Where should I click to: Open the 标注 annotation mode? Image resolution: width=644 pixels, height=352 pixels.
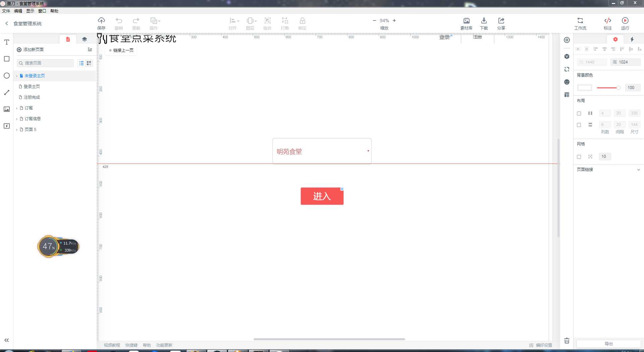pyautogui.click(x=608, y=24)
